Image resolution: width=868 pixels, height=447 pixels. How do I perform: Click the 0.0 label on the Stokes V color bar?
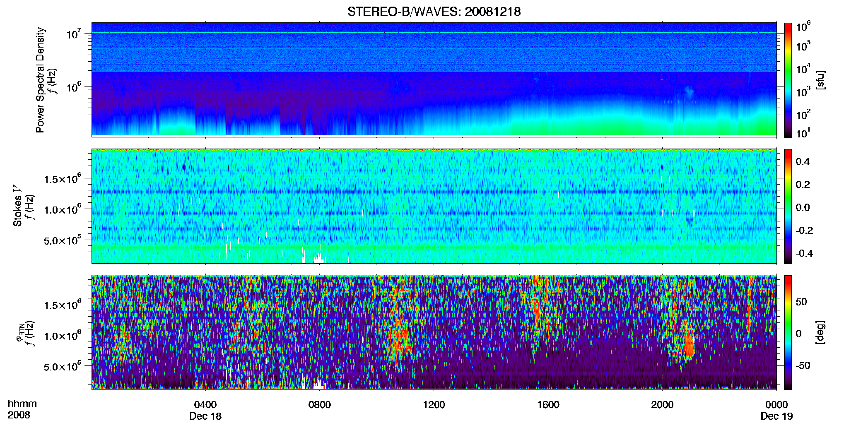[803, 207]
